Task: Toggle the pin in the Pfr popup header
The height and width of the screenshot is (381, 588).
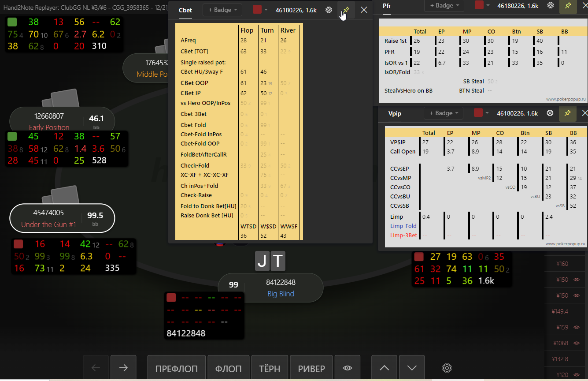Action: point(568,5)
